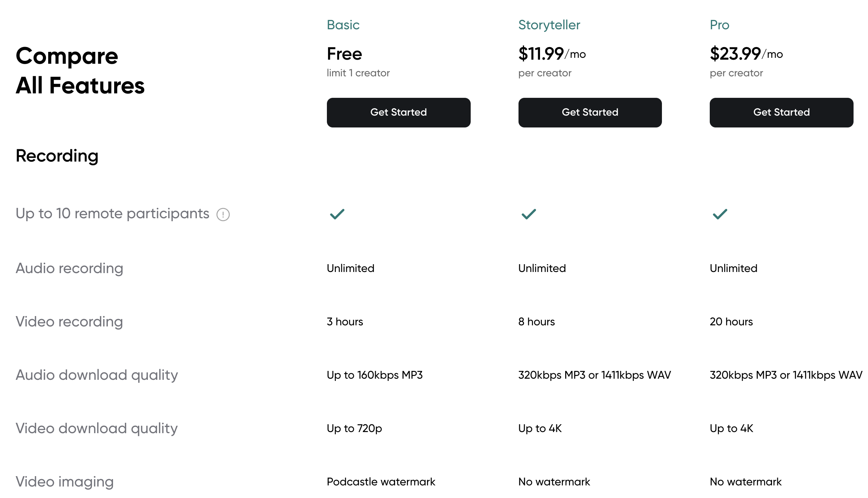The width and height of the screenshot is (868, 498).
Task: Click the Basic plan checkmark for remote participants
Action: click(337, 214)
